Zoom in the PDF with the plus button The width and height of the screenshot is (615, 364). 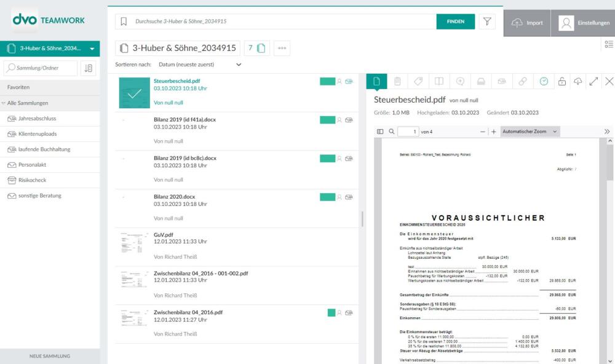click(x=493, y=132)
